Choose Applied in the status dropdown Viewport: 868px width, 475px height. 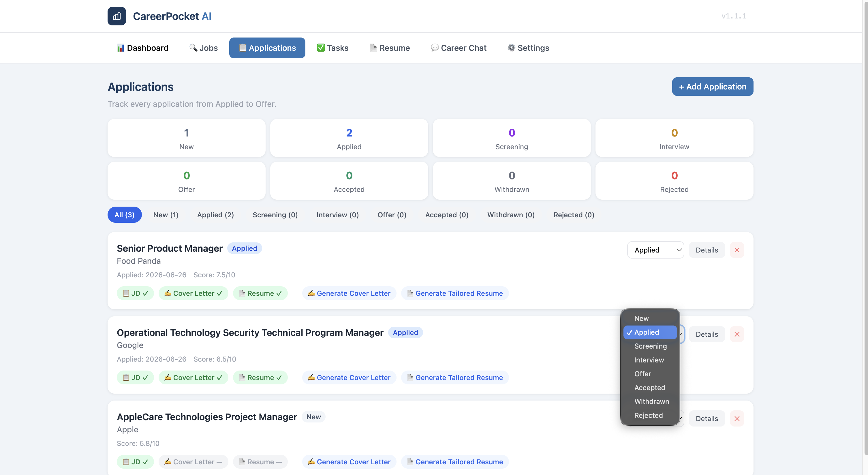click(650, 332)
